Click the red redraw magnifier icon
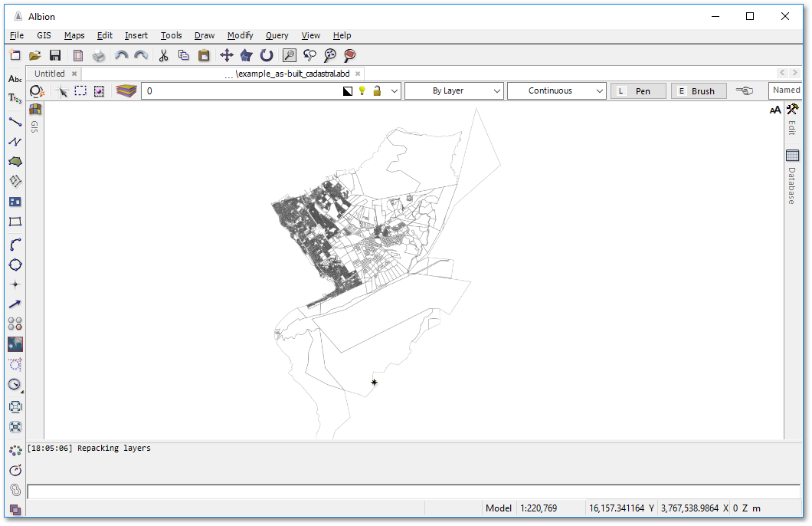Image resolution: width=812 pixels, height=526 pixels. (349, 55)
